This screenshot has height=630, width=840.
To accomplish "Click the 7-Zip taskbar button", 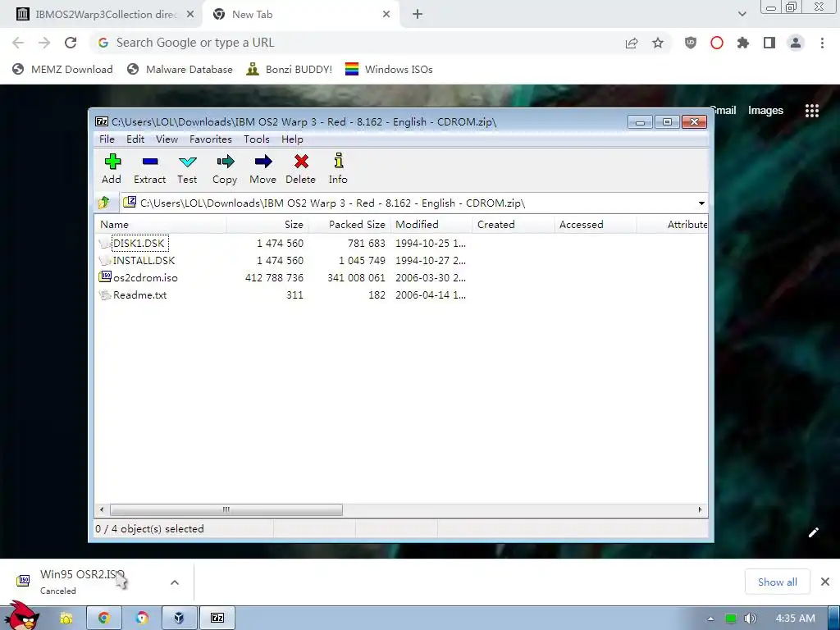I will coord(217,618).
